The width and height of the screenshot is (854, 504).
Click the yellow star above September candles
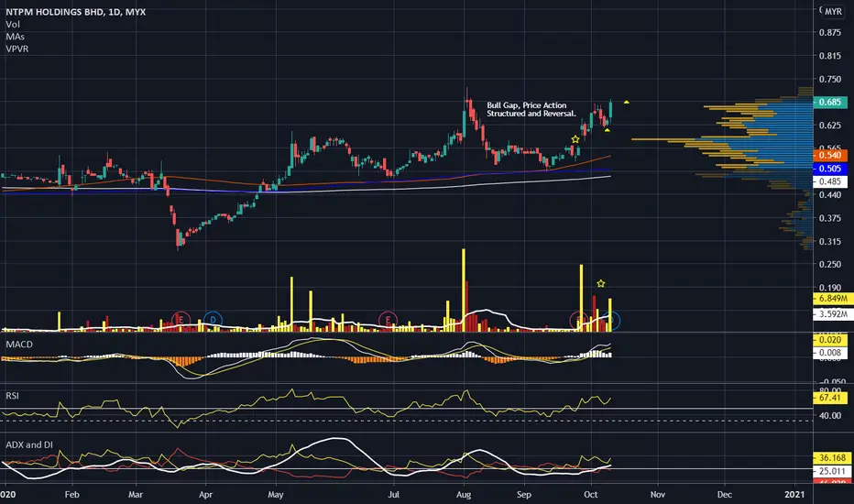(x=575, y=139)
